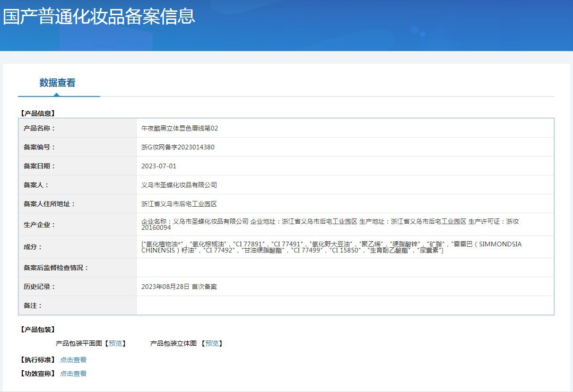Click the filing date 2023-07-01
Screen dimensions: 573x392
click(159, 166)
